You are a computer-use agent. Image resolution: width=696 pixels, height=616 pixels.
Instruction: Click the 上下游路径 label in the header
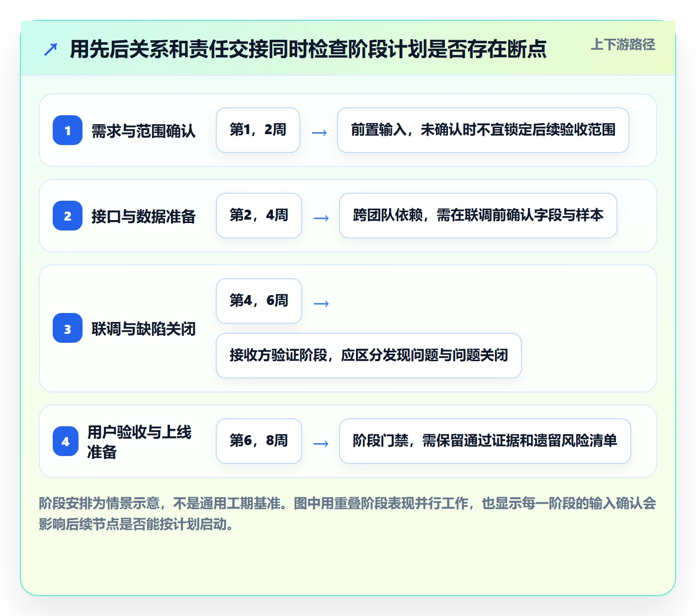(623, 45)
